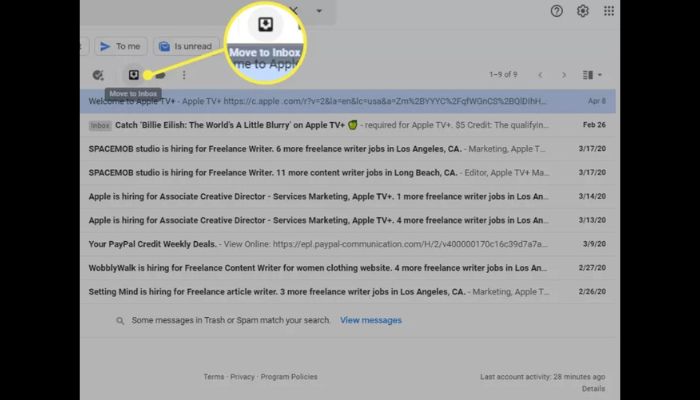This screenshot has height=400, width=700.
Task: Open the Terms link
Action: (x=214, y=377)
